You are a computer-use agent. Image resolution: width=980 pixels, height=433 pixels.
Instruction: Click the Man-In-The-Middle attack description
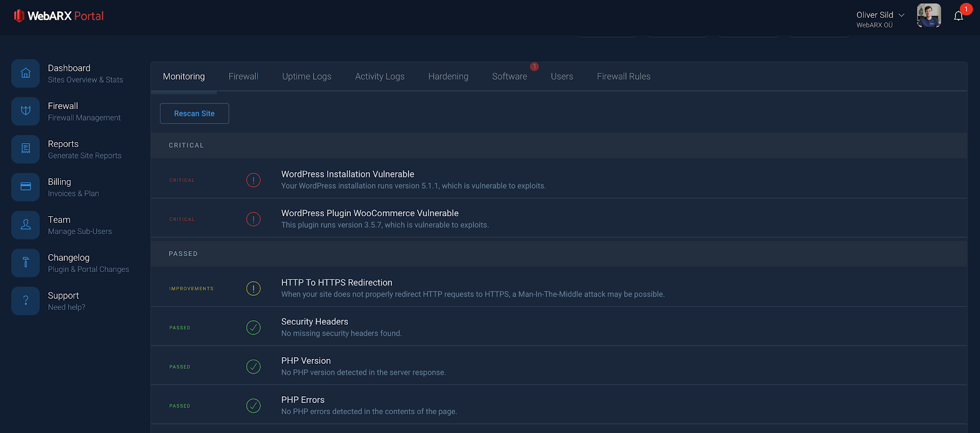473,295
